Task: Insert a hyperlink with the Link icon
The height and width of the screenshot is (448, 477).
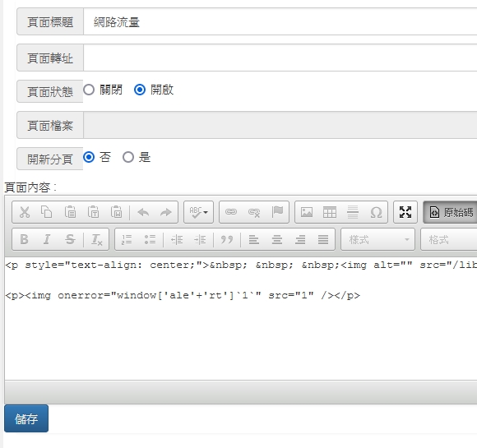Action: [x=230, y=212]
